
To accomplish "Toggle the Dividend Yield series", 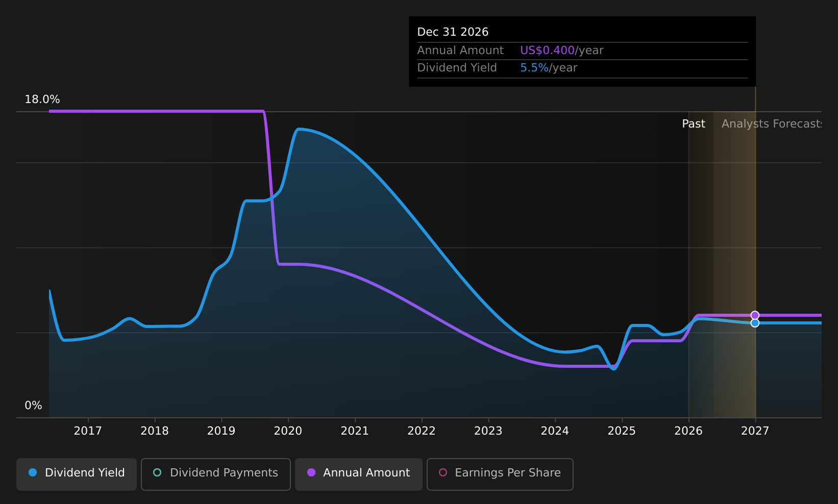I will pos(77,474).
